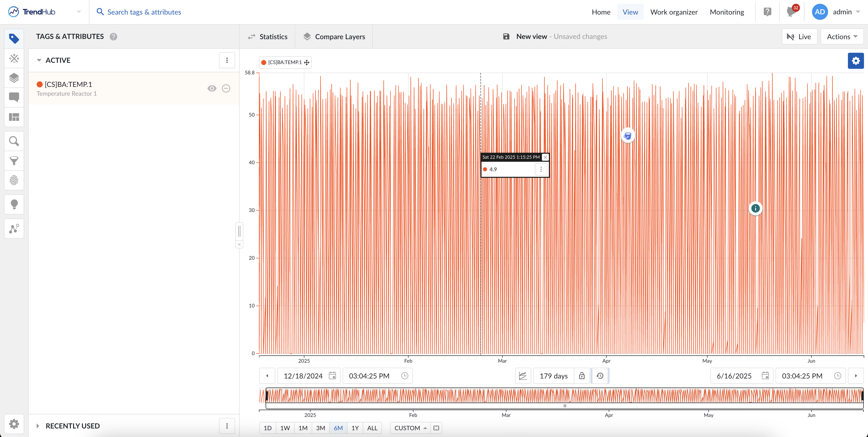Collapse the Active tags section
The width and height of the screenshot is (868, 437).
39,60
